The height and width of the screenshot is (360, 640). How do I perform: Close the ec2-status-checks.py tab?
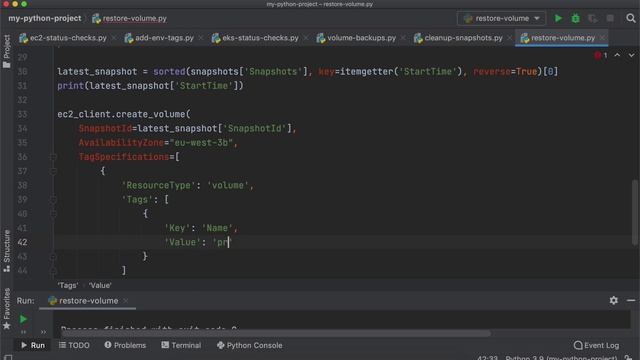tap(114, 38)
